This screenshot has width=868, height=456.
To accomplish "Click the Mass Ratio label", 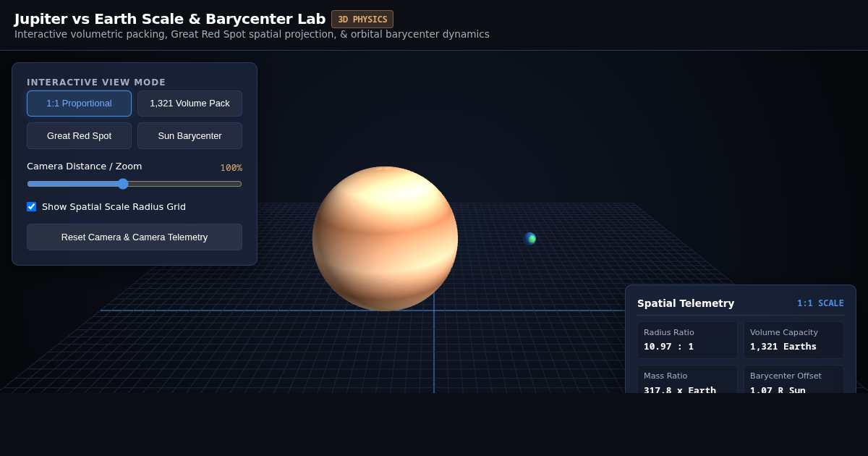I will pos(665,376).
